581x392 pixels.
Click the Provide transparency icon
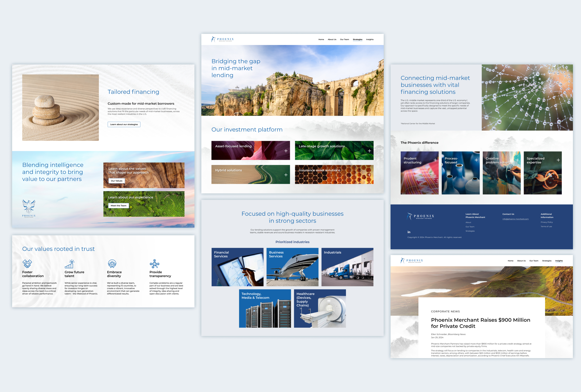click(155, 263)
